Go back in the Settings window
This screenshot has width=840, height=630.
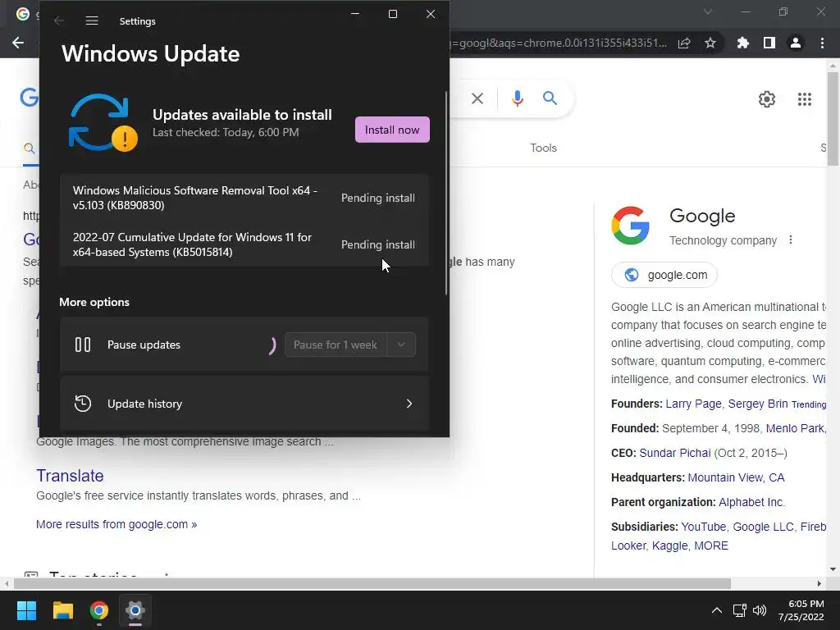[59, 21]
